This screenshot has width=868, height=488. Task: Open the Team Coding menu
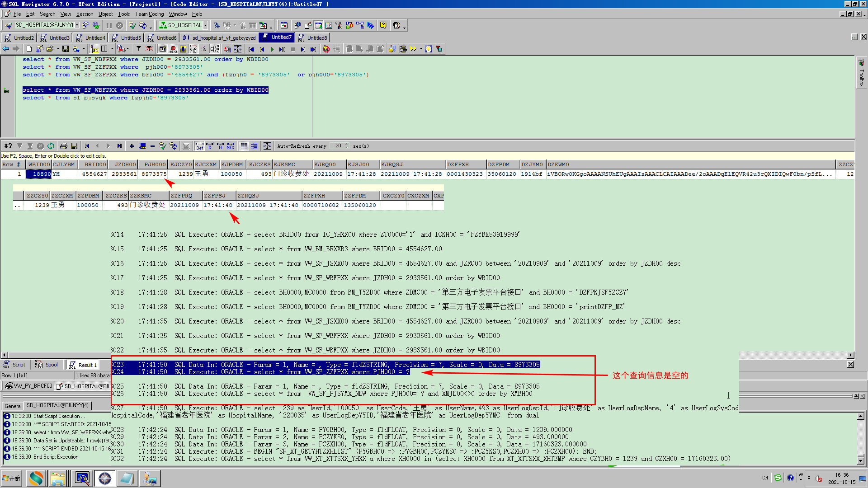(x=149, y=14)
